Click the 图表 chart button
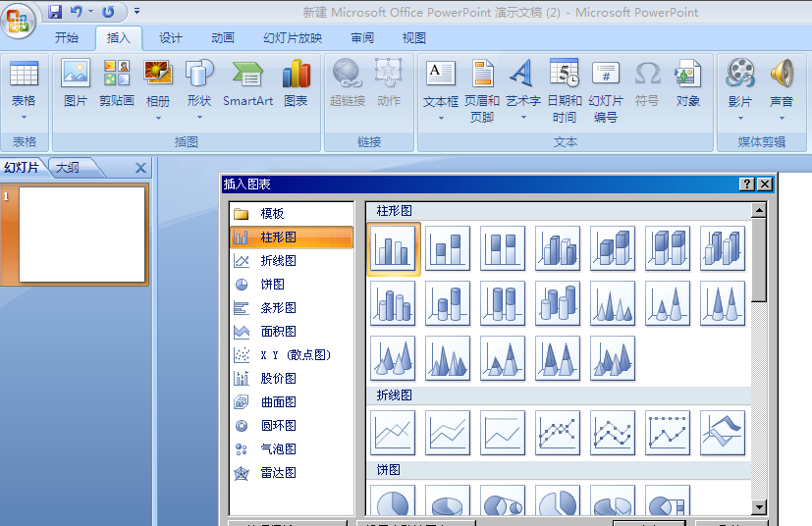This screenshot has height=526, width=812. 297,82
